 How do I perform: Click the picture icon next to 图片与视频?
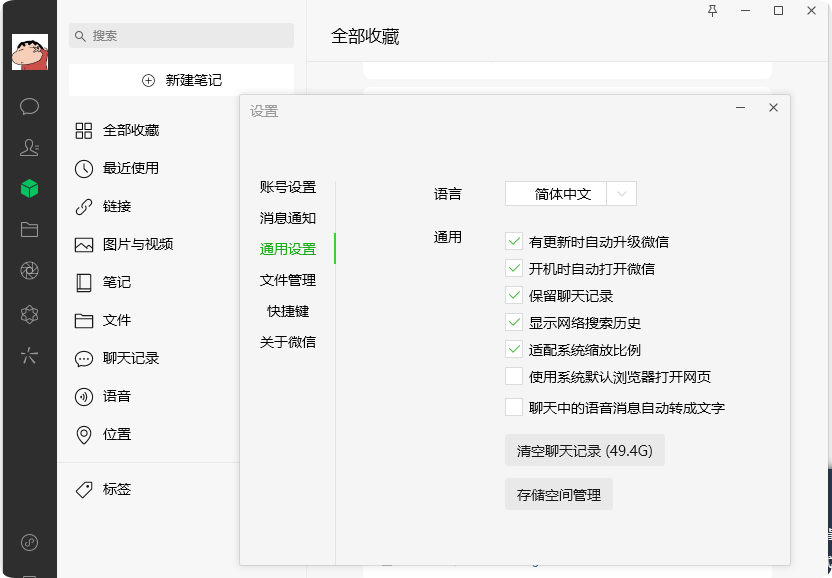point(84,245)
